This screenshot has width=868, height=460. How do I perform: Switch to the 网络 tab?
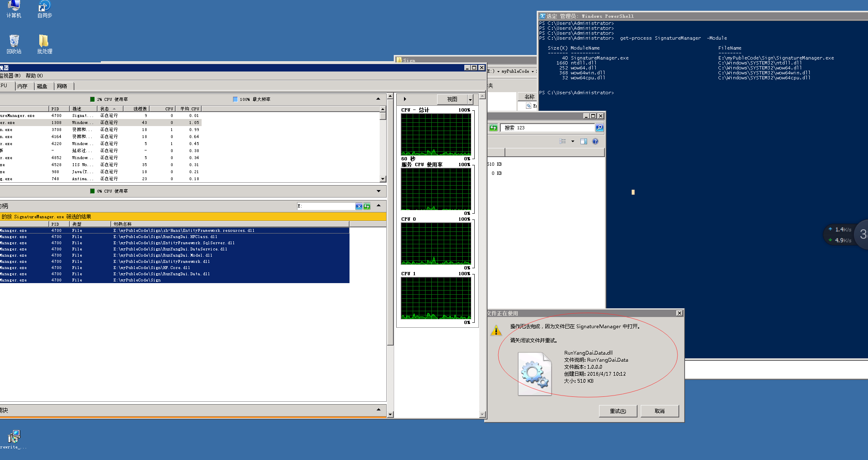coord(62,86)
